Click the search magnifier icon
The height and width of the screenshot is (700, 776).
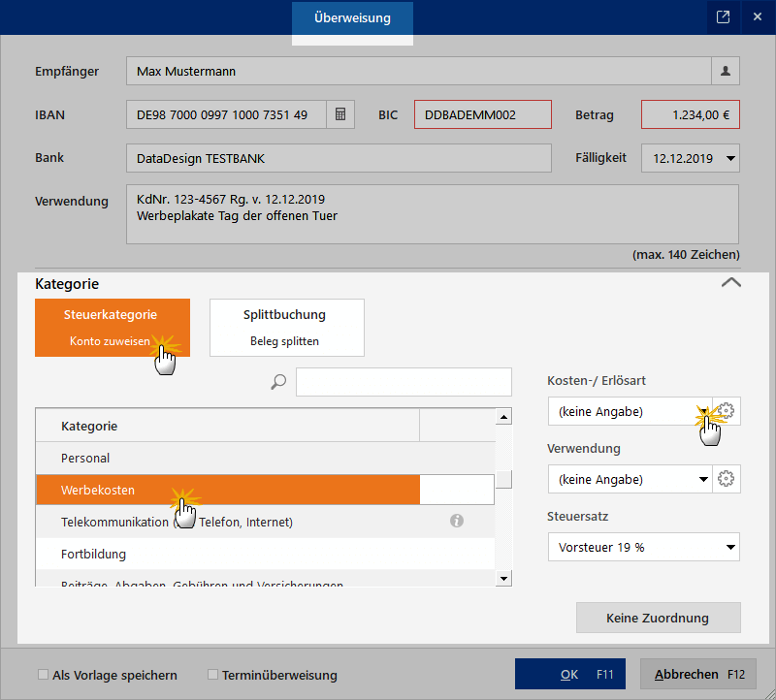click(x=278, y=381)
